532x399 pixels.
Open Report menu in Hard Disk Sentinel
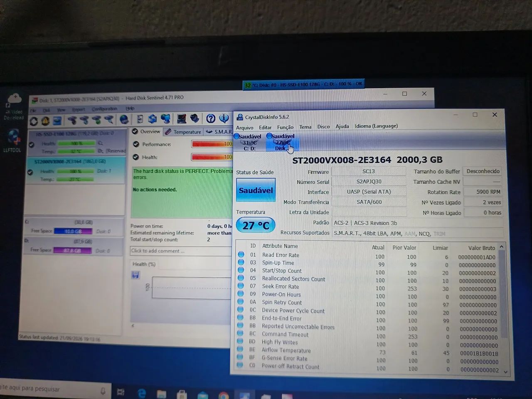[78, 110]
